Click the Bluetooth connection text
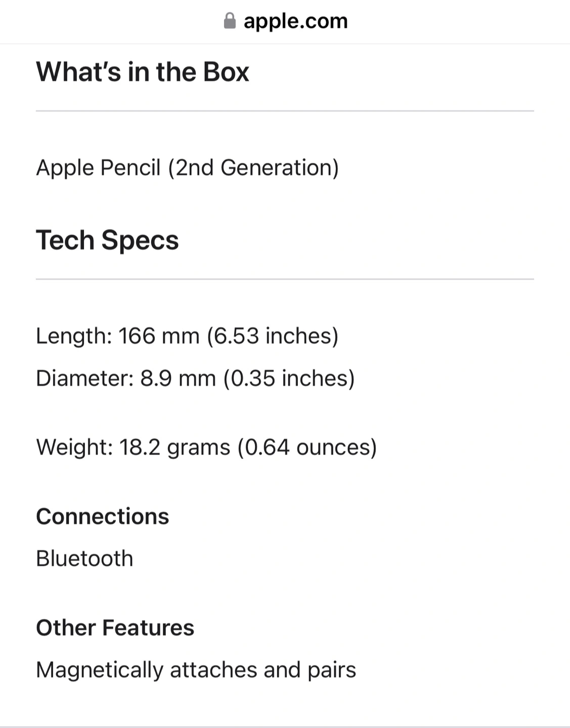 (x=84, y=559)
